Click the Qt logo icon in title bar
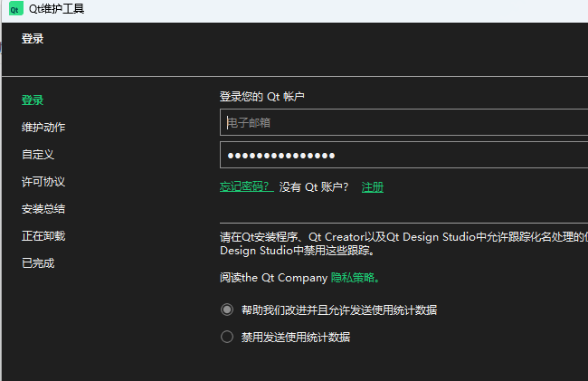This screenshot has height=381, width=588. (x=15, y=9)
